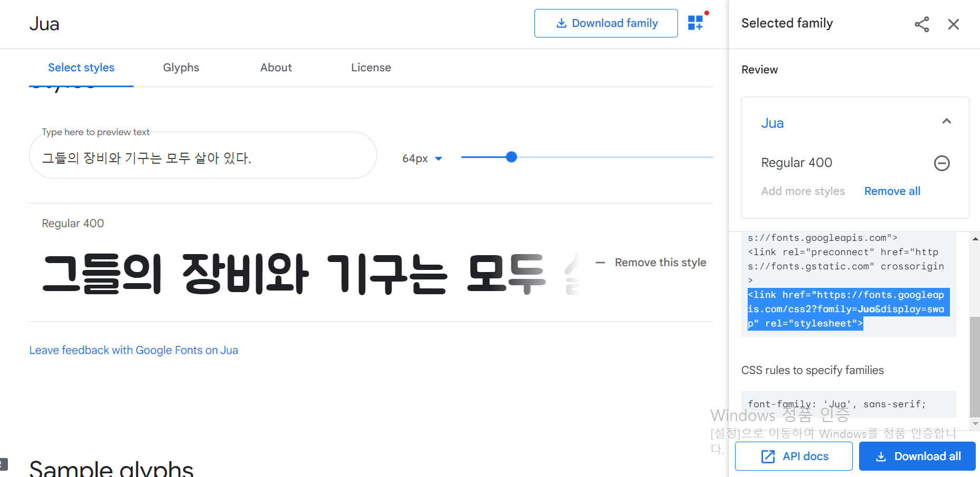Close the Selected family panel
The height and width of the screenshot is (477, 980).
pyautogui.click(x=954, y=24)
